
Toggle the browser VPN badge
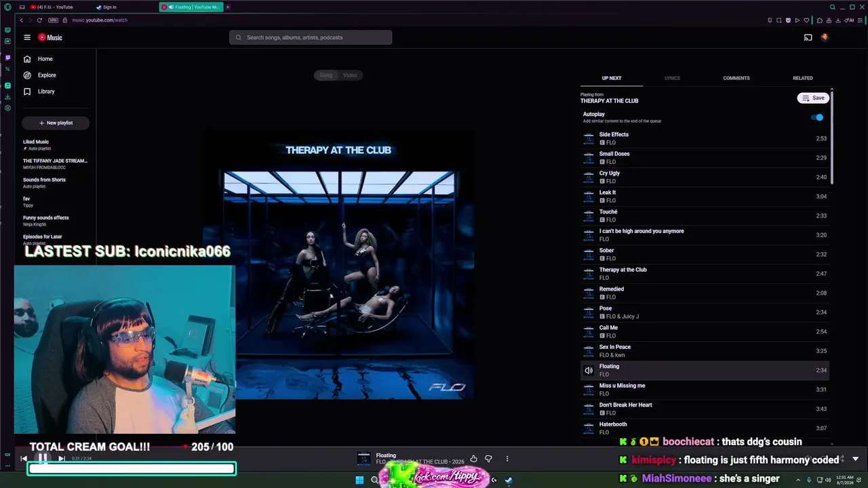coord(54,20)
